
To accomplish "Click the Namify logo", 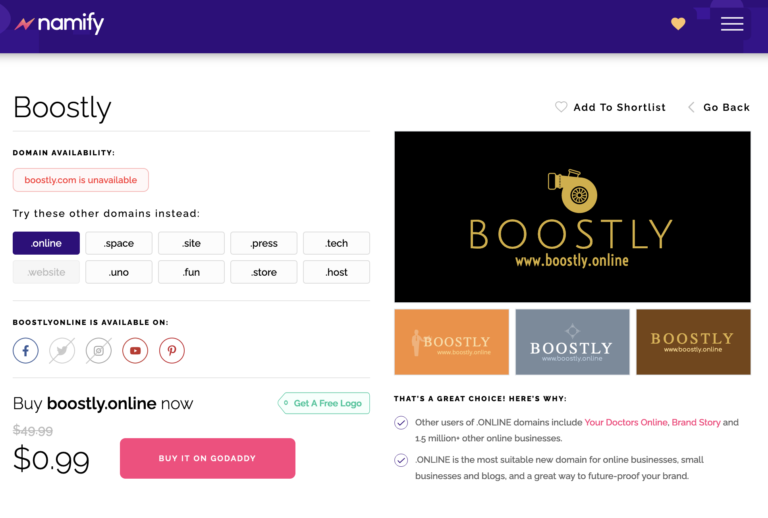I will (60, 23).
